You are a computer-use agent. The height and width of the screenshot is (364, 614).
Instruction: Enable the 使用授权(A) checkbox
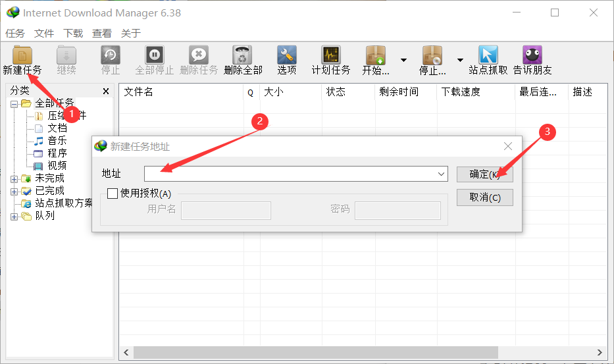pos(113,194)
